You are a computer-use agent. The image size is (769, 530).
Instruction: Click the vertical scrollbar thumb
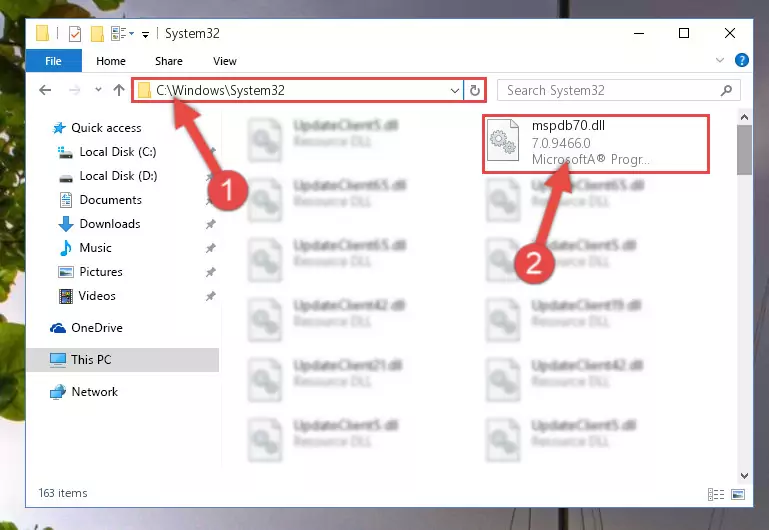tap(744, 150)
